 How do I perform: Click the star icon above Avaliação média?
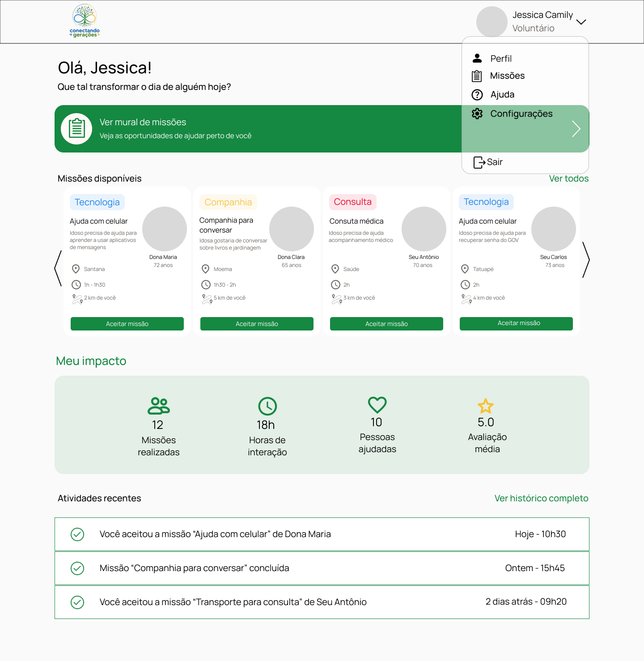486,406
